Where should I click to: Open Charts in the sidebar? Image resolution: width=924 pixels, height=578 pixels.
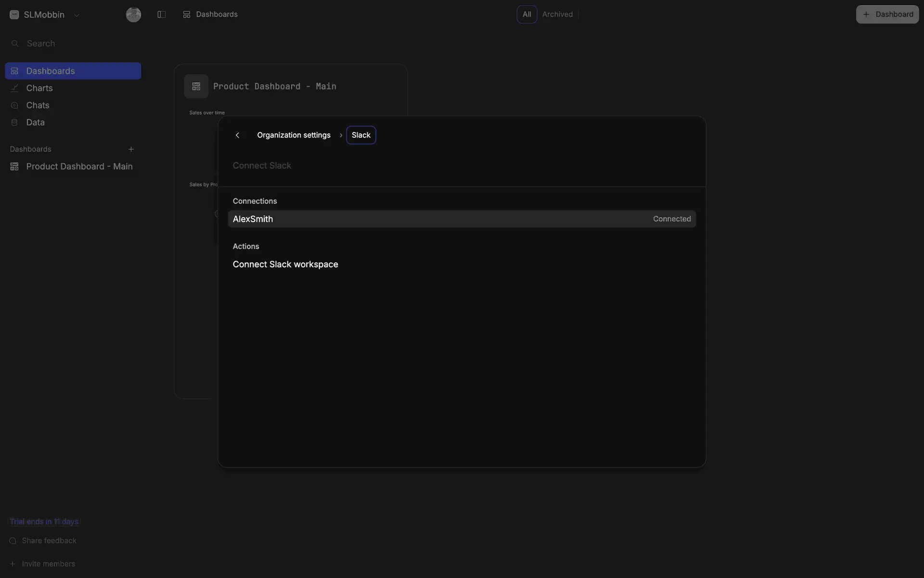coord(39,88)
